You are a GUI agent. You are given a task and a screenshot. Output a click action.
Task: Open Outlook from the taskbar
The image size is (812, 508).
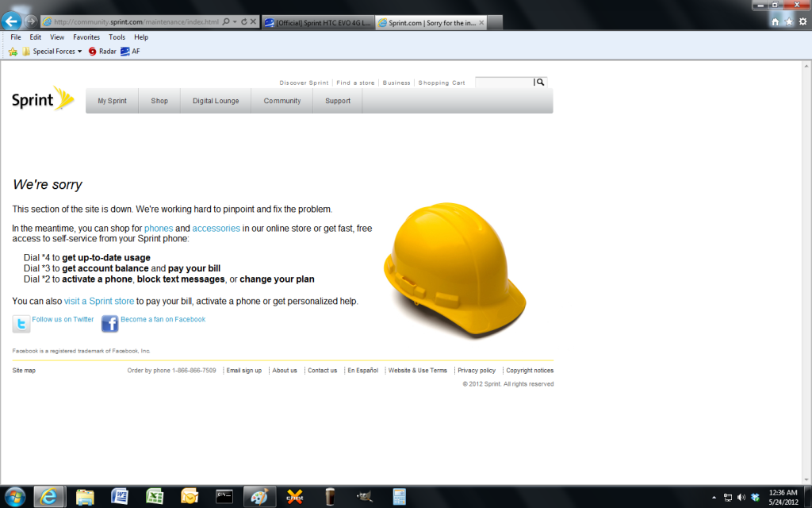(x=189, y=497)
